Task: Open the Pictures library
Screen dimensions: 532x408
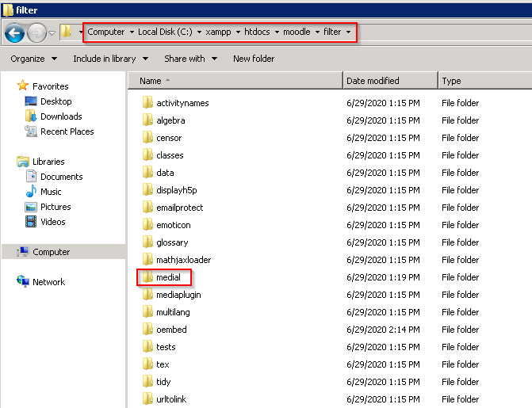Action: tap(55, 207)
